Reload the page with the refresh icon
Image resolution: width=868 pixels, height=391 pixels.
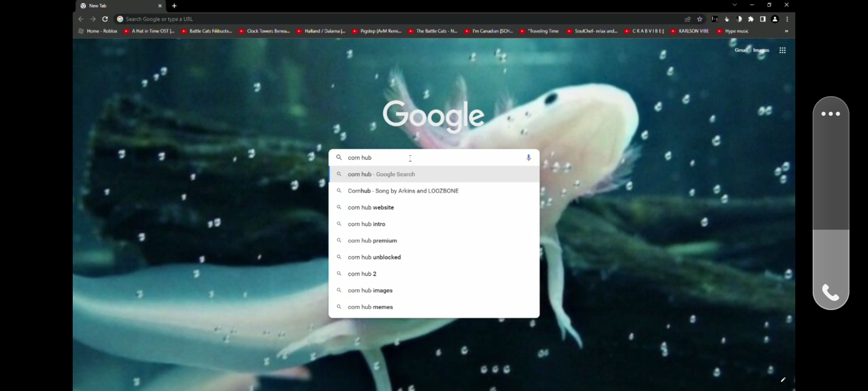point(105,19)
